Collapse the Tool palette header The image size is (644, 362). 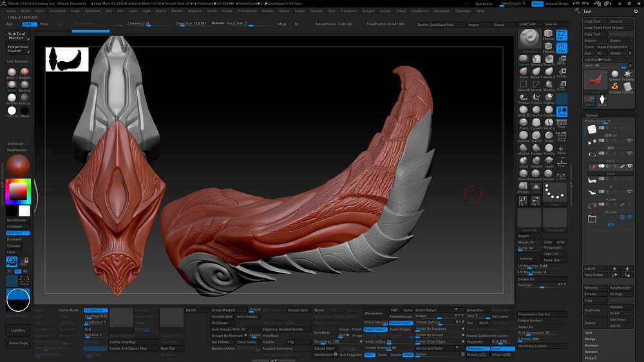click(x=587, y=11)
